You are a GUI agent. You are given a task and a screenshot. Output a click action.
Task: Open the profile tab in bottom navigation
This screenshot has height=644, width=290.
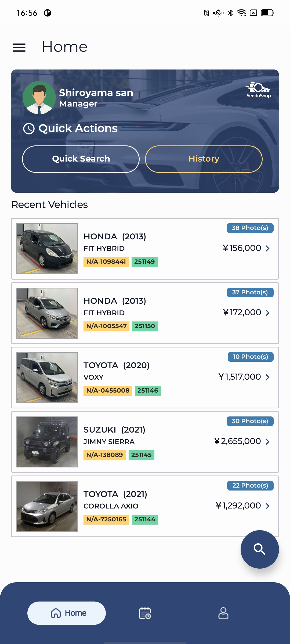pos(223,613)
